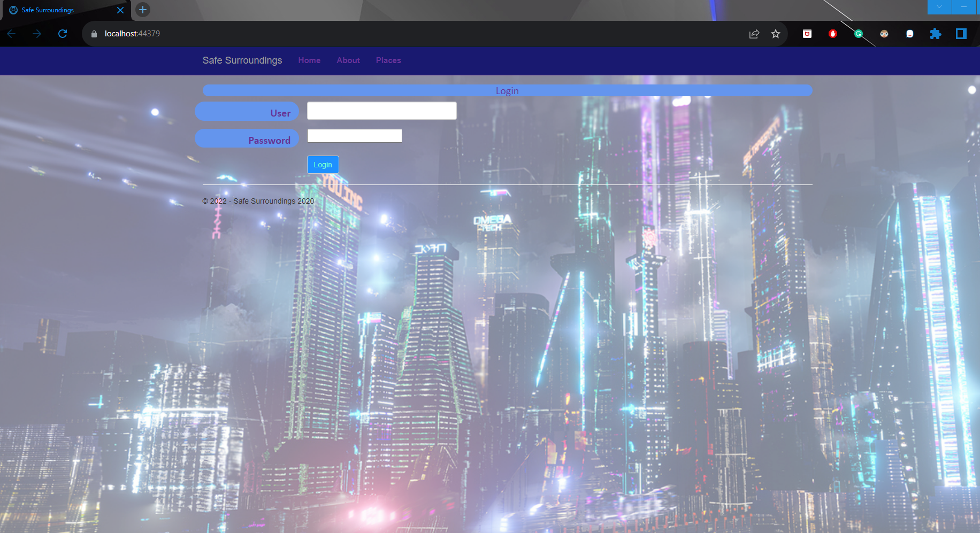980x533 pixels.
Task: Click the Login heading bar
Action: coord(507,90)
